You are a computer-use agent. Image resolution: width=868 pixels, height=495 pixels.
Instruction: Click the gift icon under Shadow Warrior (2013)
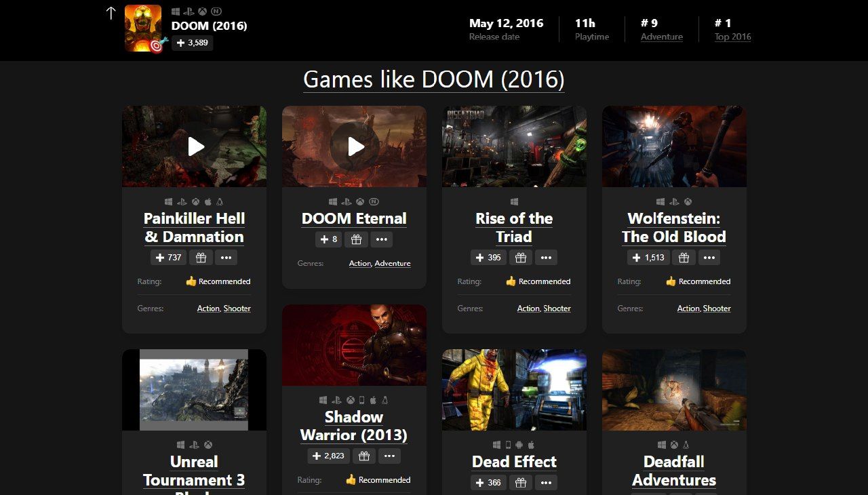[364, 456]
